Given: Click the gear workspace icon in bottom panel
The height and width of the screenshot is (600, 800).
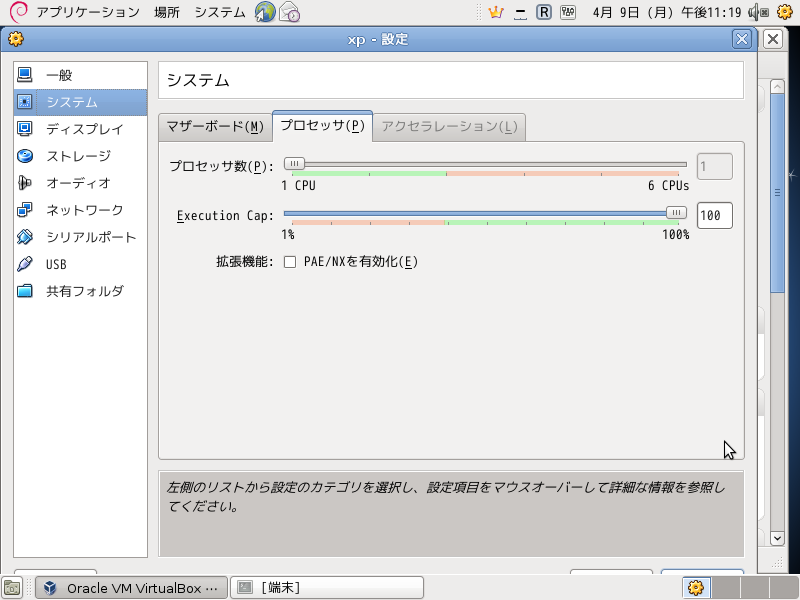Looking at the screenshot, I should [x=696, y=588].
